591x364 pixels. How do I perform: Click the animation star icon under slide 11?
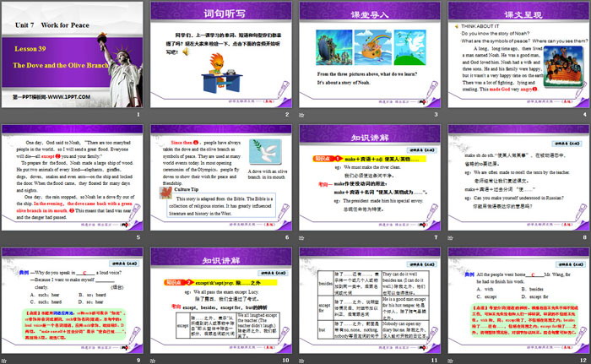(x=301, y=361)
